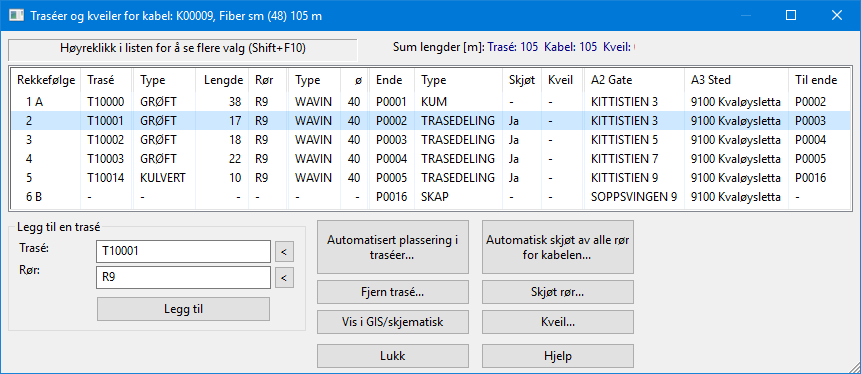
Task: Open trasé picker arrow beside T10001 field
Action: (x=284, y=252)
